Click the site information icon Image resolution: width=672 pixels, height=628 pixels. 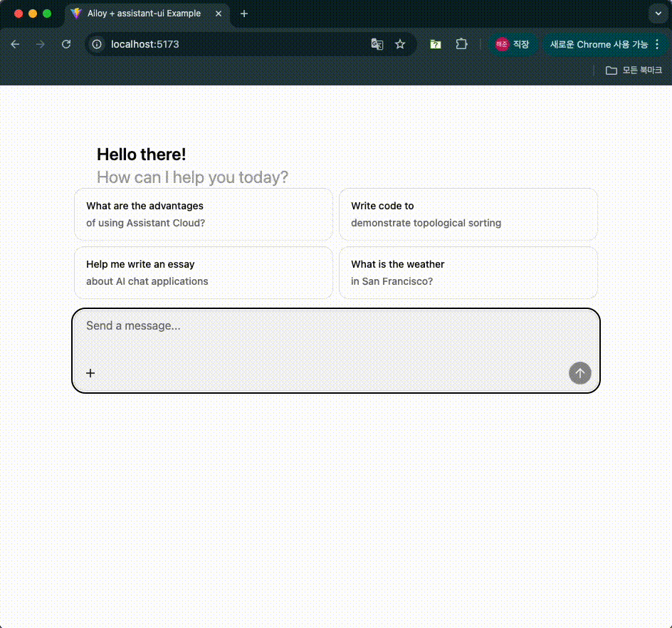pyautogui.click(x=98, y=44)
